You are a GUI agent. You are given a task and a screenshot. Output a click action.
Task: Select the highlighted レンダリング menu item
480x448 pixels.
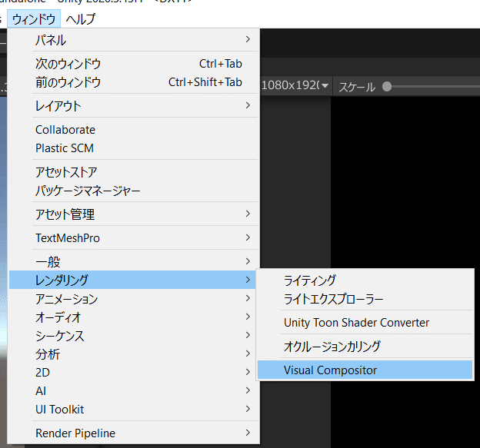[x=132, y=280]
